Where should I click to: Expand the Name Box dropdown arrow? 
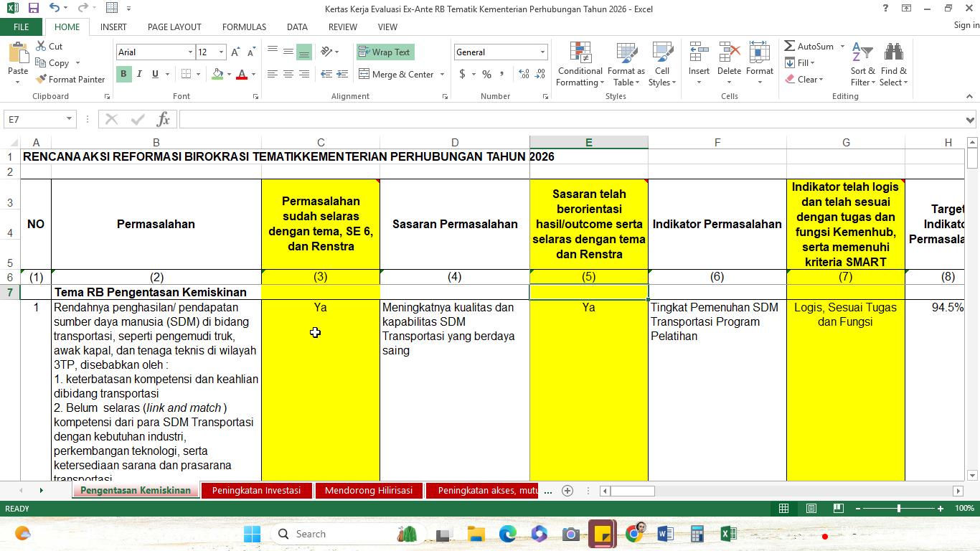pyautogui.click(x=69, y=119)
